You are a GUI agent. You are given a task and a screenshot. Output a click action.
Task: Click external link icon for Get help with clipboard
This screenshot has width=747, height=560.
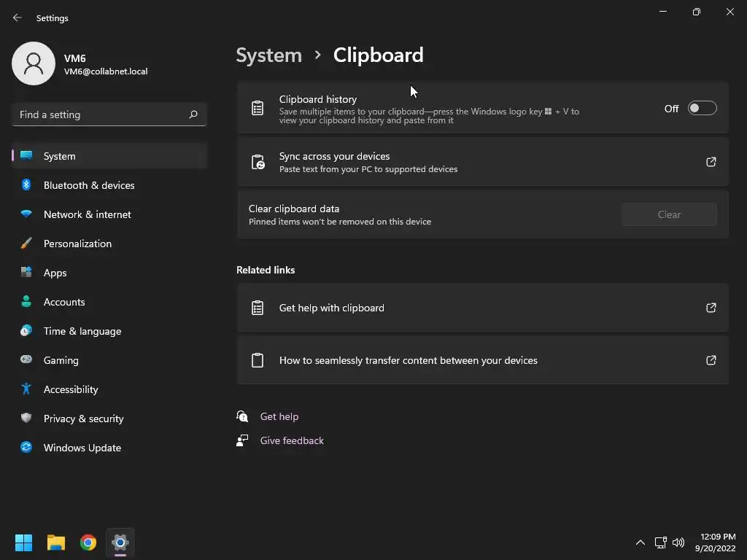click(711, 308)
